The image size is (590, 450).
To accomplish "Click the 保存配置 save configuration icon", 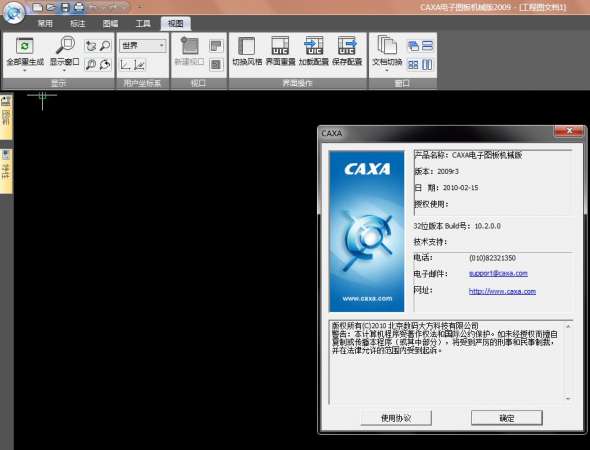I will 347,46.
